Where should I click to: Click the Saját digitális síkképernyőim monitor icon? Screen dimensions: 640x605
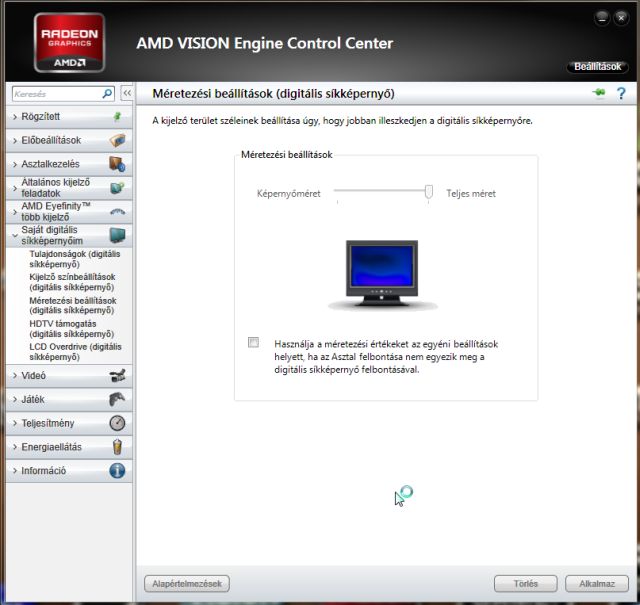pos(118,235)
